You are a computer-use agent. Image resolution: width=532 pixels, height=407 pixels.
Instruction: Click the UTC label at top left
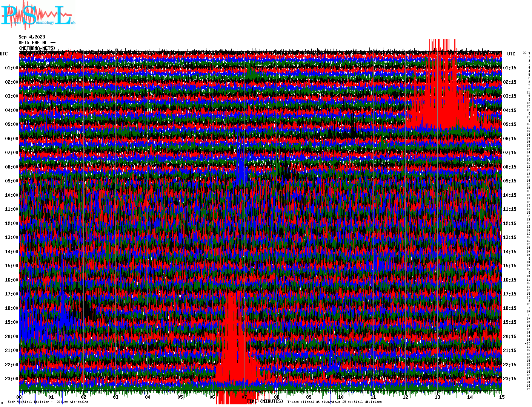(4, 54)
